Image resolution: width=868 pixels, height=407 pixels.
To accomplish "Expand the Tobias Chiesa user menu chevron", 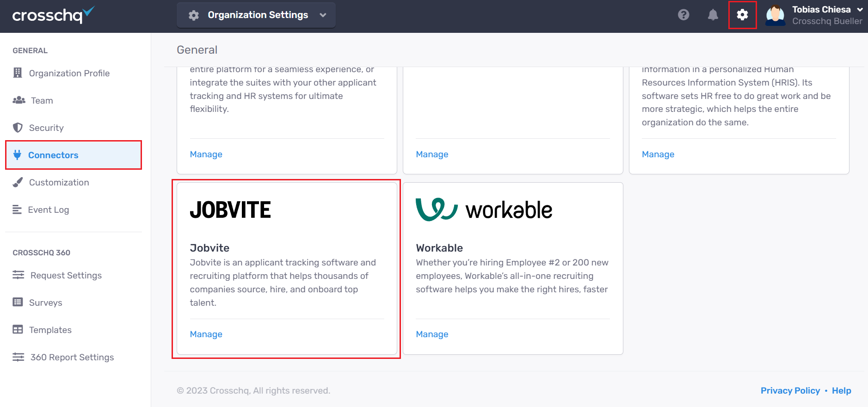I will click(860, 9).
